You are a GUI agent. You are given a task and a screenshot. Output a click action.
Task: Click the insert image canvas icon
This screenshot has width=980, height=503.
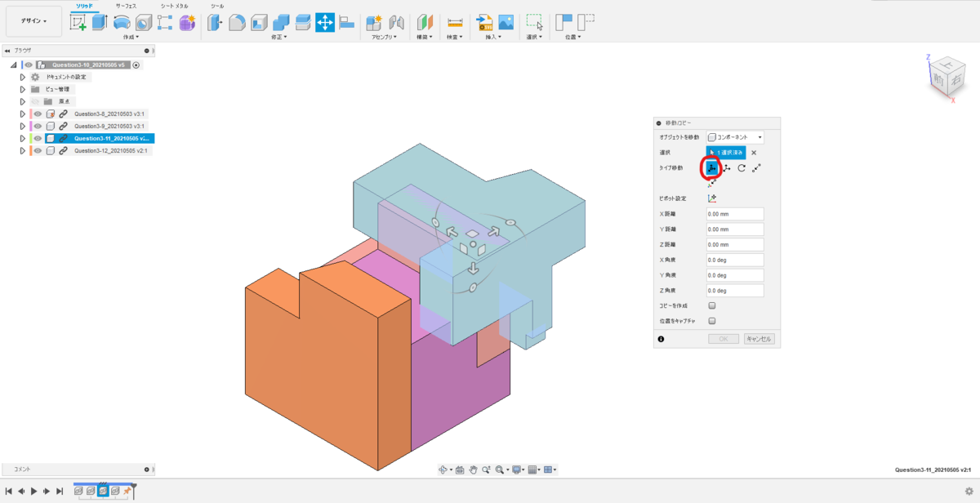pyautogui.click(x=506, y=23)
